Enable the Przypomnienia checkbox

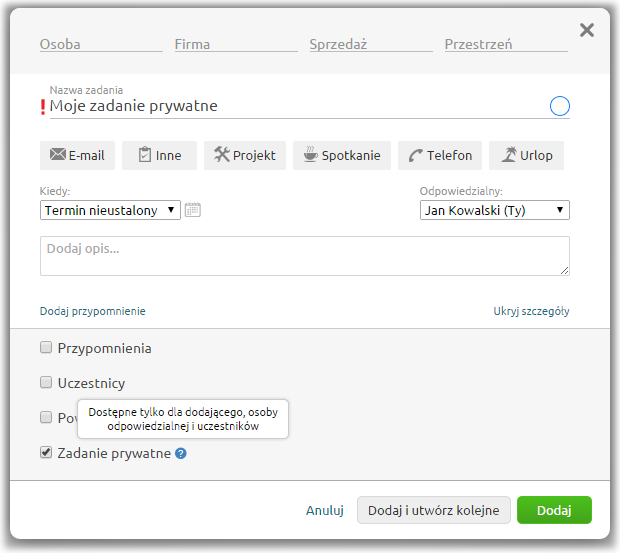46,347
